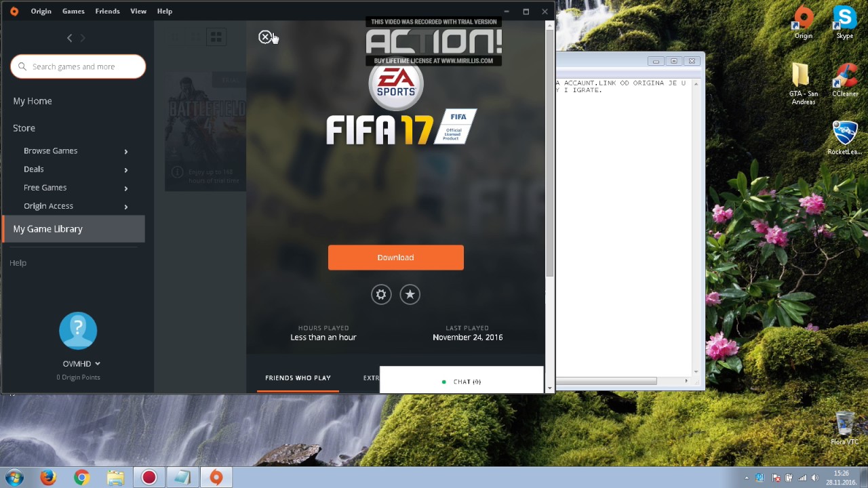Viewport: 868px width, 488px height.
Task: Open network signal tray icon
Action: click(802, 478)
